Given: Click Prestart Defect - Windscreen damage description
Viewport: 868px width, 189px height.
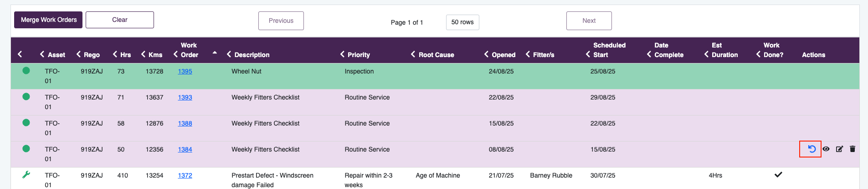Looking at the screenshot, I should [272, 180].
